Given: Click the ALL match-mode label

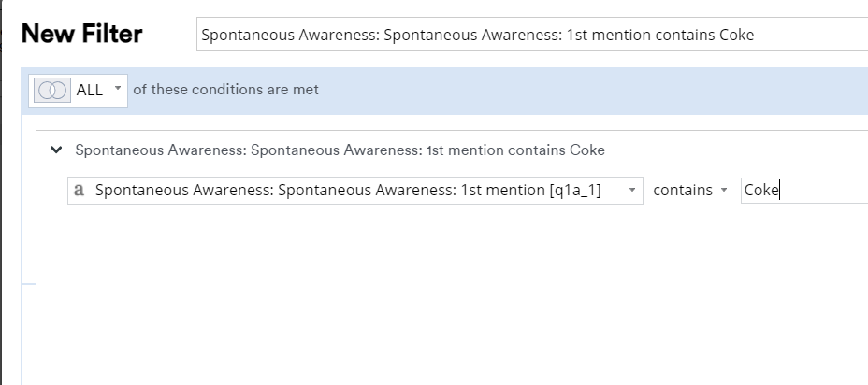Looking at the screenshot, I should (x=90, y=90).
